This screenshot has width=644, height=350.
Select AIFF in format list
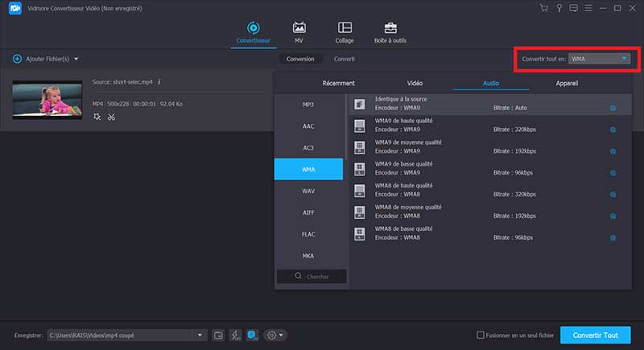[x=308, y=212]
